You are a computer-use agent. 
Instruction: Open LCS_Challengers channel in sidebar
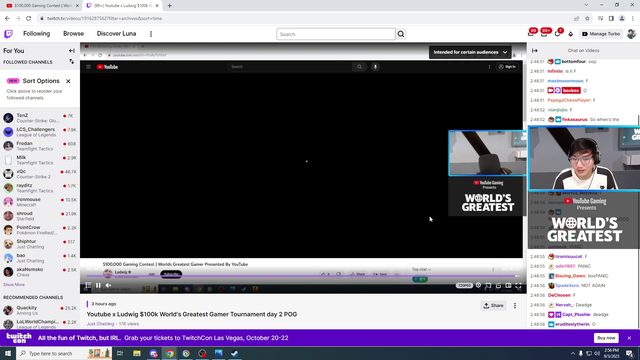(40, 132)
